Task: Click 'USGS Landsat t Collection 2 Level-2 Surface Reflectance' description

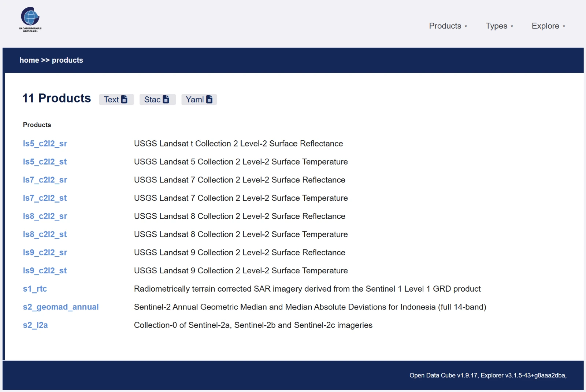Action: click(238, 144)
